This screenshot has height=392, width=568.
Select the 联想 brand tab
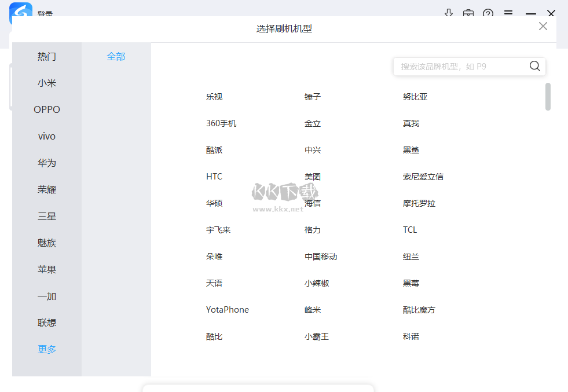(47, 323)
